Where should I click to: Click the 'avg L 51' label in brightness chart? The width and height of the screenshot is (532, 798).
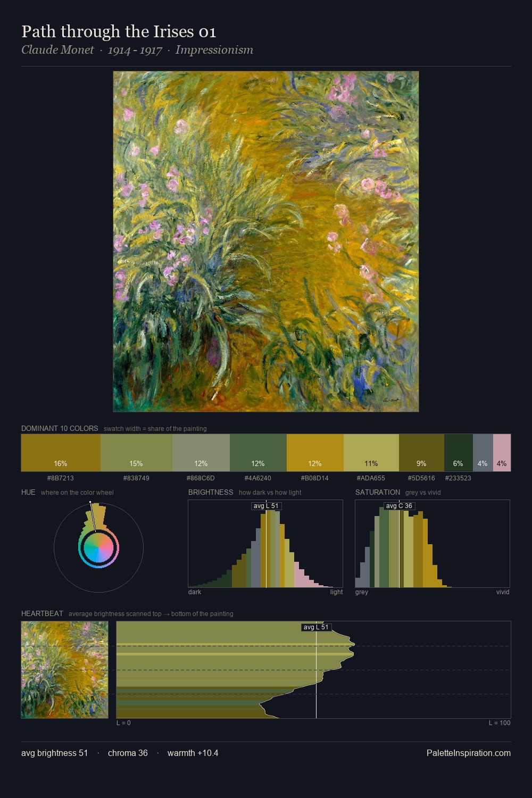point(266,506)
